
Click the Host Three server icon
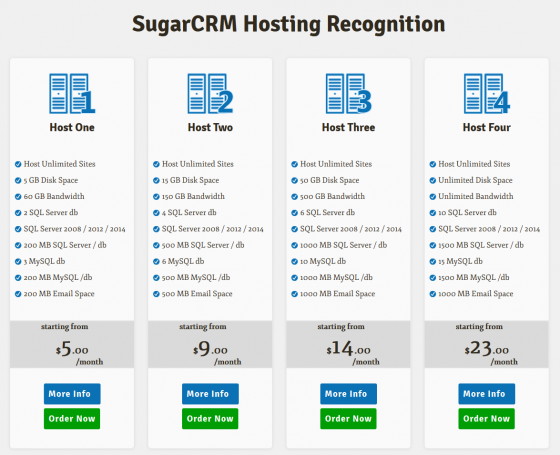[x=349, y=94]
